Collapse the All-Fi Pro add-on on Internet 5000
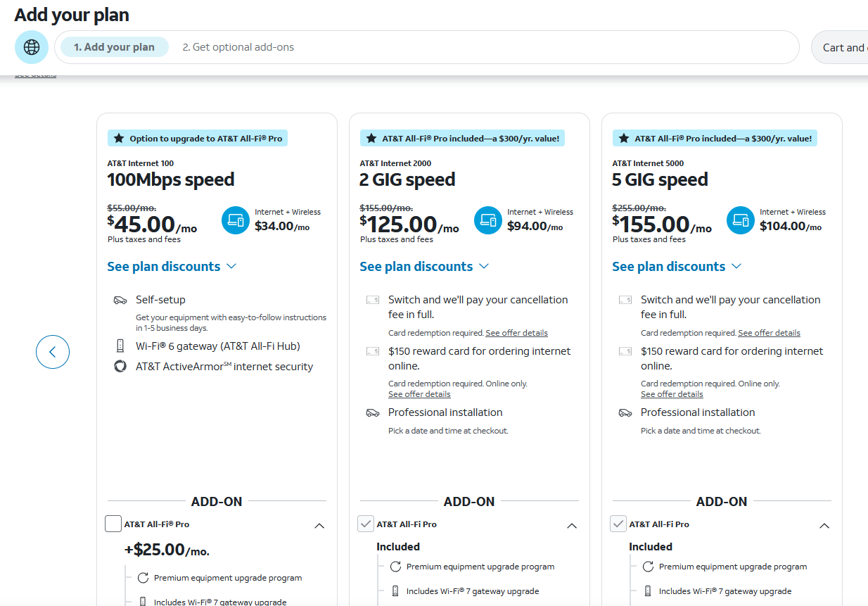Screen dimensions: 868x606 click(824, 526)
